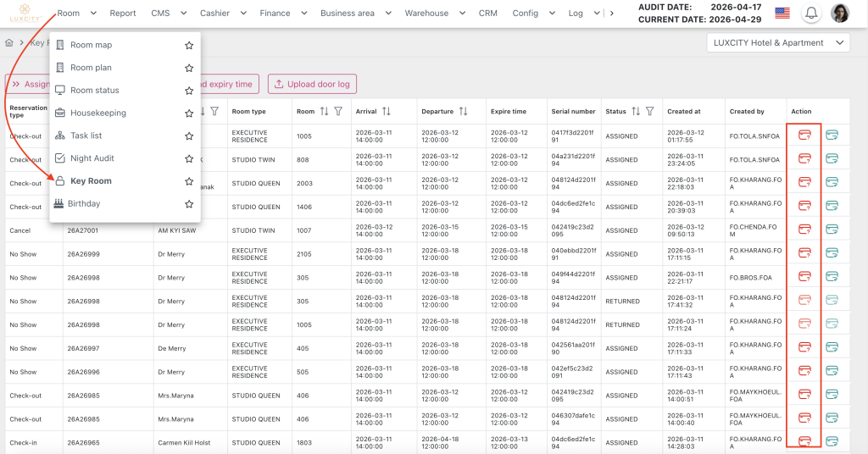Click the notification bell icon

(x=812, y=14)
